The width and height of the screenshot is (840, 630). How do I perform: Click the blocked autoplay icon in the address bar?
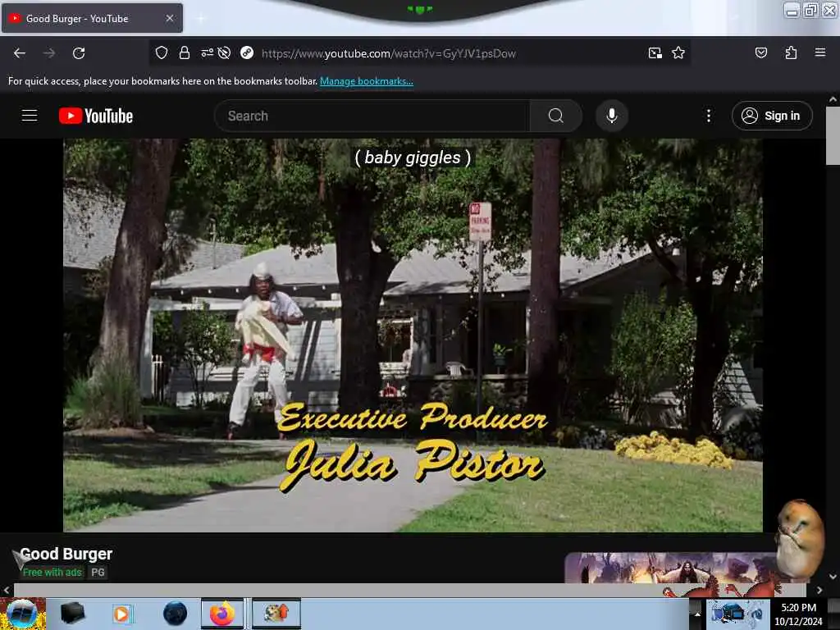click(225, 52)
